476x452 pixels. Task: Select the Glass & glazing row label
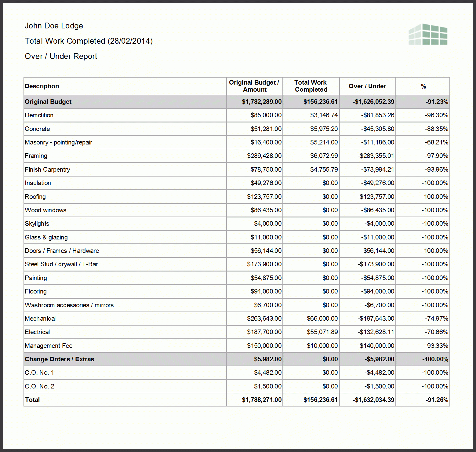click(x=46, y=237)
